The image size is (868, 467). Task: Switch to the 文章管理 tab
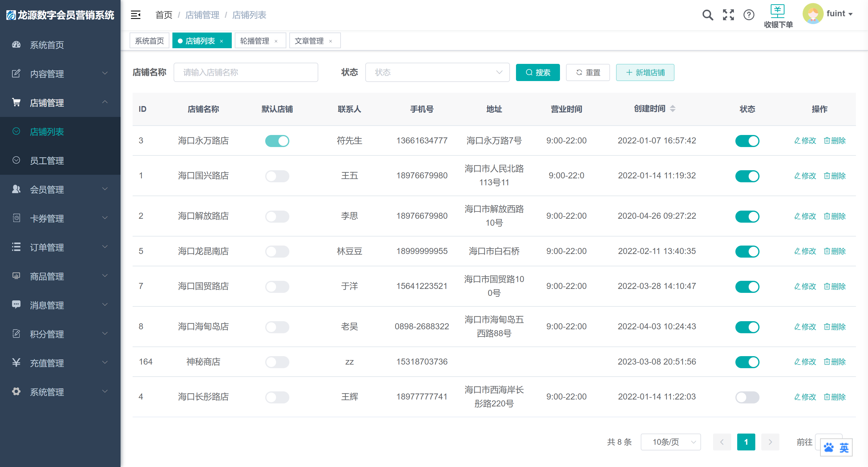click(x=315, y=41)
